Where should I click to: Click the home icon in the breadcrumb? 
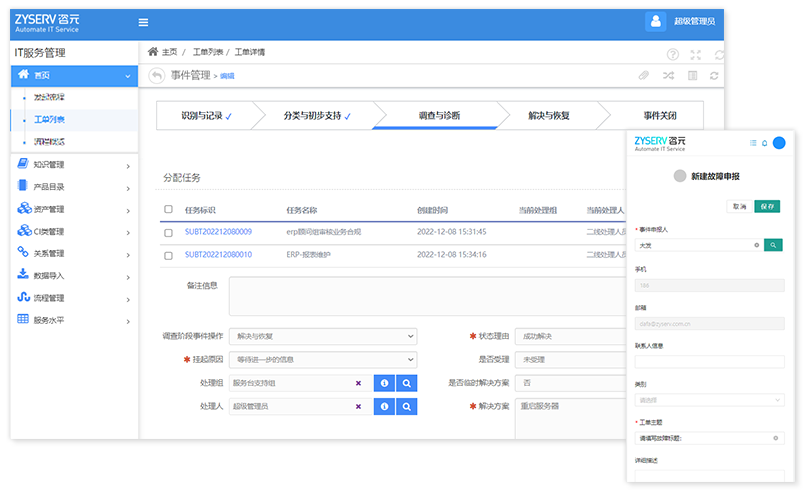[x=153, y=52]
